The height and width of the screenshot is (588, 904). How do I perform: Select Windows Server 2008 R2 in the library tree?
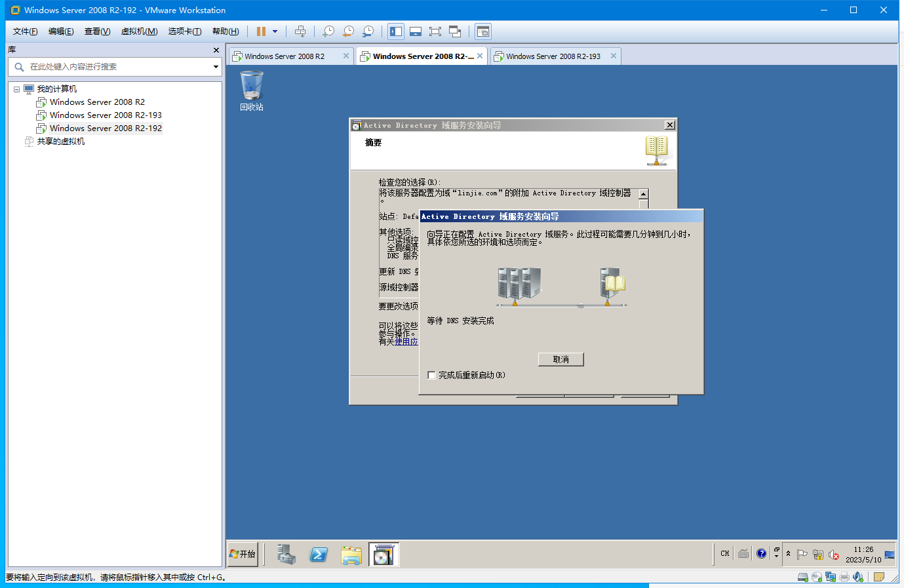click(97, 102)
